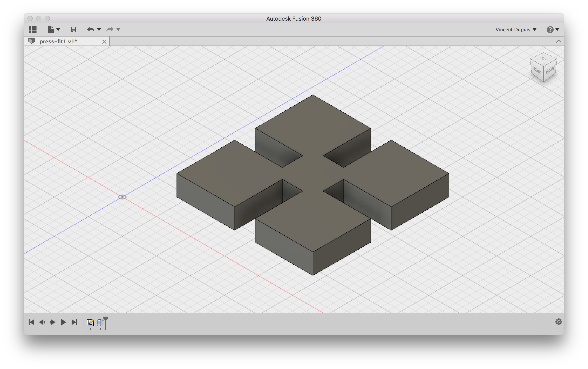Select the Extrude feature in timeline
The image size is (588, 369).
(x=100, y=322)
